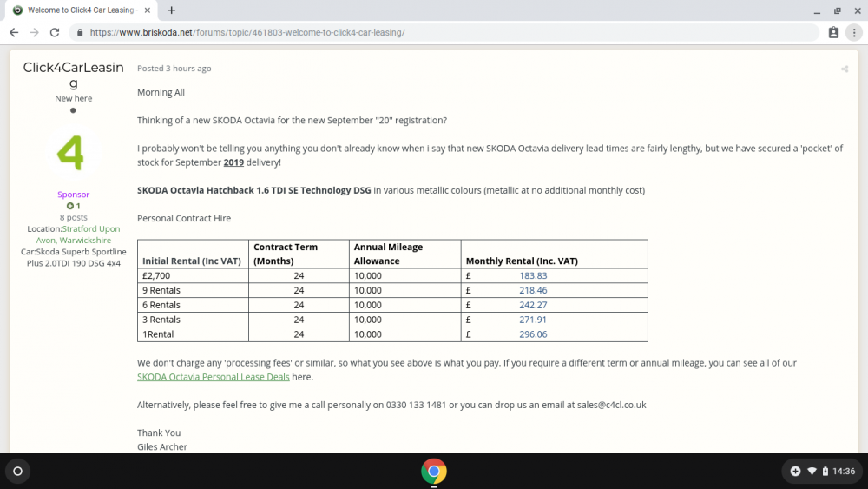Viewport: 868px width, 489px height.
Task: Click the '1Rental' table cell
Action: (193, 334)
